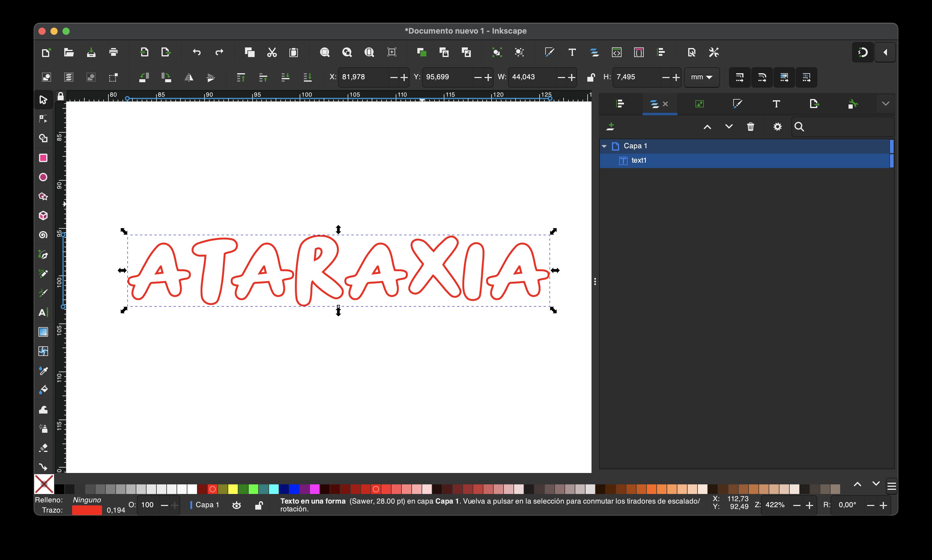Expand the dock panel tabs chevron
This screenshot has width=932, height=560.
click(885, 104)
